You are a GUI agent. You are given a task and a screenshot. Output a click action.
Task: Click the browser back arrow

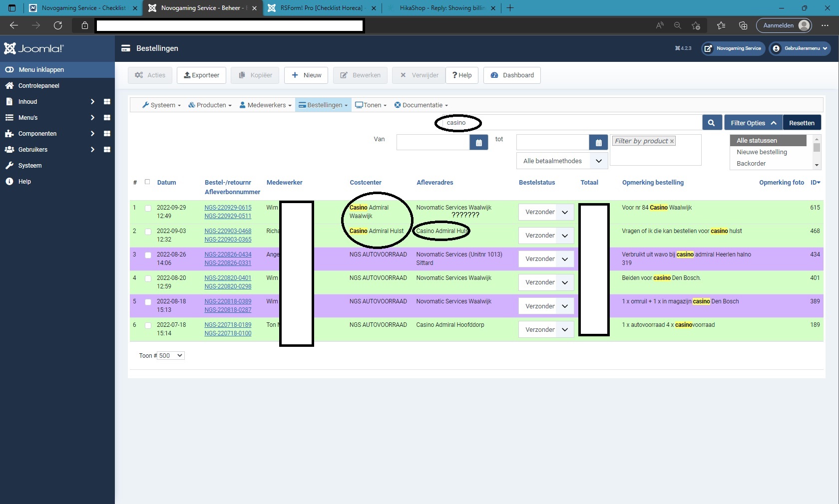point(14,25)
